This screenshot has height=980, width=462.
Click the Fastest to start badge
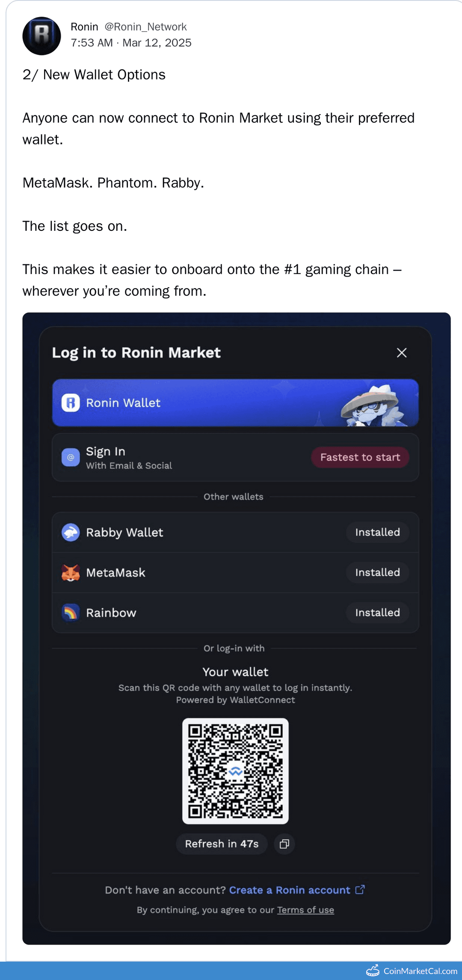tap(360, 457)
